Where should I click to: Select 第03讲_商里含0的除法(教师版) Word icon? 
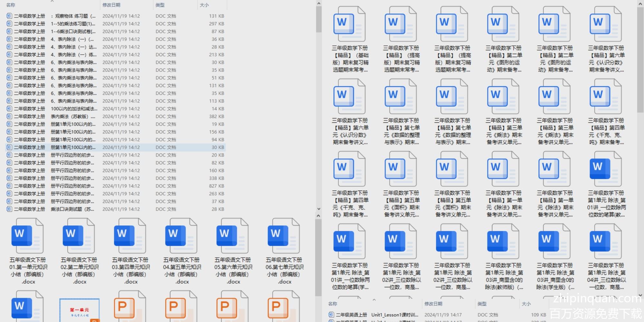click(x=503, y=241)
